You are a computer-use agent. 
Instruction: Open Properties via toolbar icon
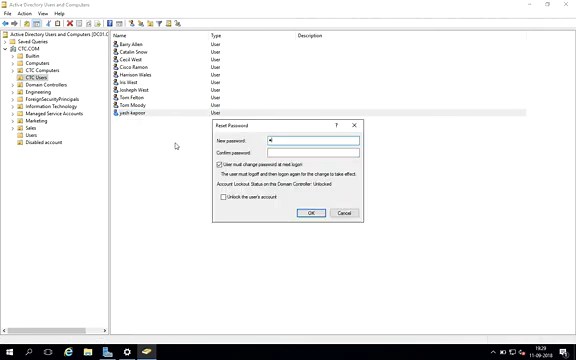click(x=79, y=24)
